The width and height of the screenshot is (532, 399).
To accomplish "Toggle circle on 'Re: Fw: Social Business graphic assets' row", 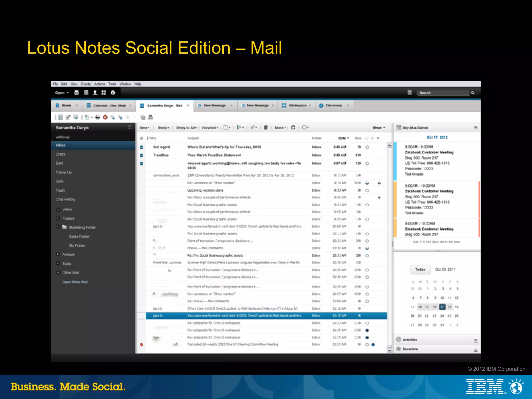I will click(x=367, y=255).
